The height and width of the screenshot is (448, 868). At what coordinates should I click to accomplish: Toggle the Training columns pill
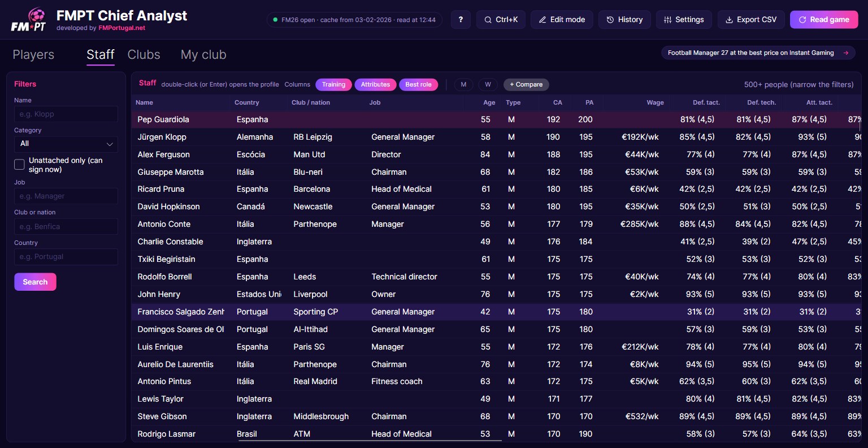coord(333,85)
